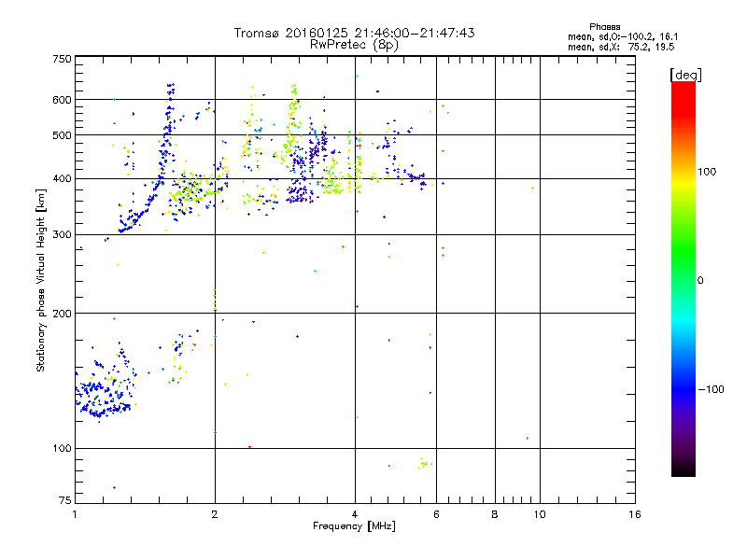
Task: Click the x-axis '10' tick label
Action: tap(540, 514)
